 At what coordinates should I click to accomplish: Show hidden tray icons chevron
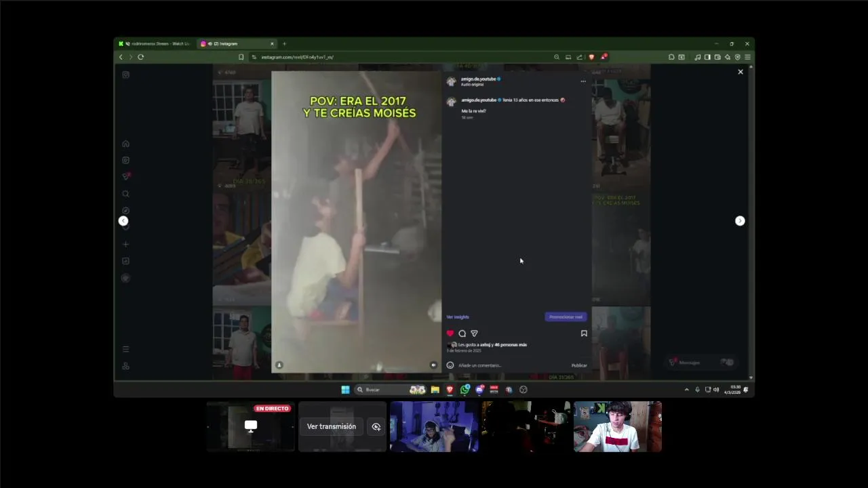(x=686, y=390)
